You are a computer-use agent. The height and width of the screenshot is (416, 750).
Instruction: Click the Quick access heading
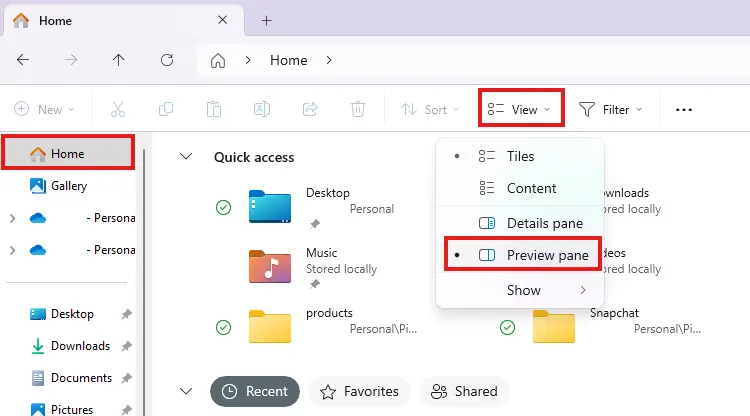pyautogui.click(x=254, y=157)
